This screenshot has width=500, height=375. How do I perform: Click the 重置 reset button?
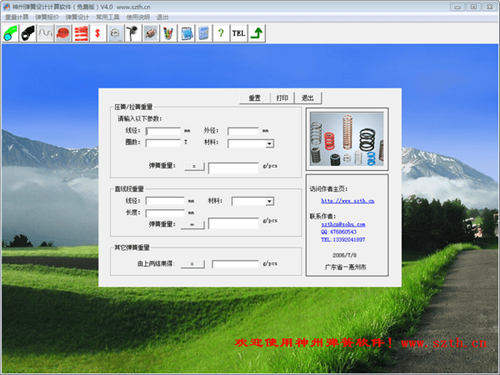pyautogui.click(x=255, y=98)
